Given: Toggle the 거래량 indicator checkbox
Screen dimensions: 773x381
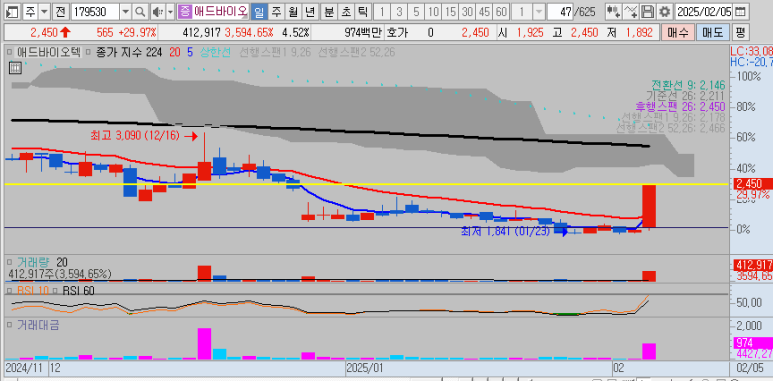Looking at the screenshot, I should pyautogui.click(x=10, y=262).
